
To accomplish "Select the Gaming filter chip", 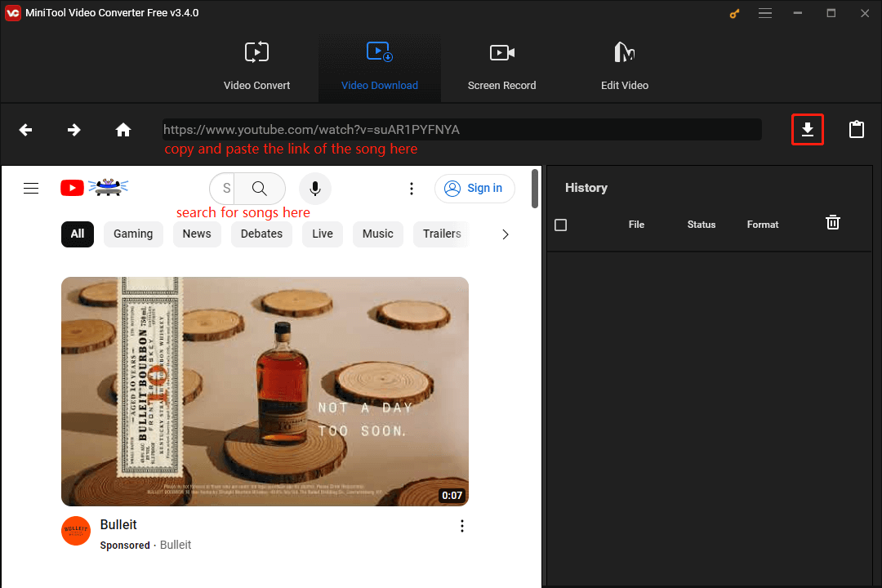I will [133, 234].
